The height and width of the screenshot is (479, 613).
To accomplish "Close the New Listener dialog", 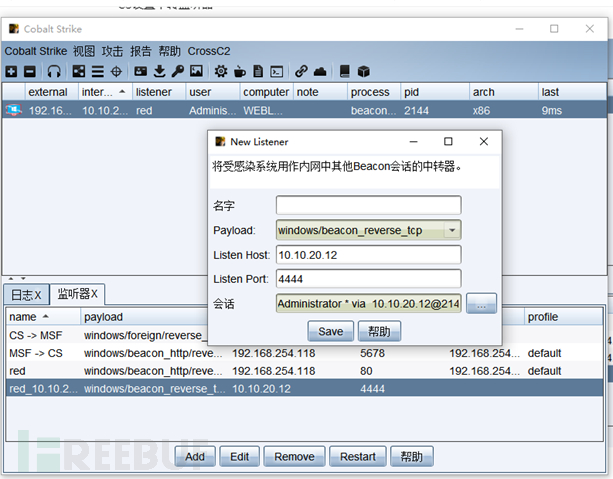I will [484, 142].
